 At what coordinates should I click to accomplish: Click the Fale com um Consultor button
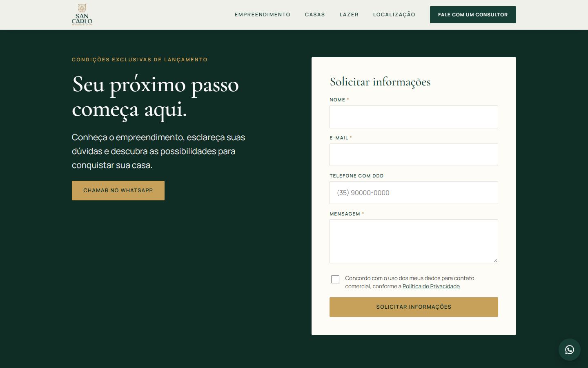(473, 15)
